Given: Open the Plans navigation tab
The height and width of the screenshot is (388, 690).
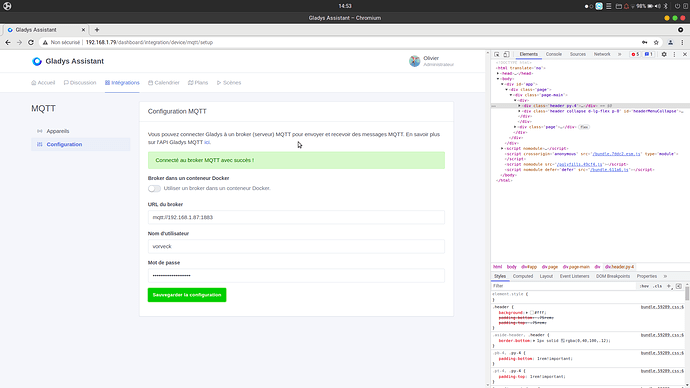Looking at the screenshot, I should [198, 83].
